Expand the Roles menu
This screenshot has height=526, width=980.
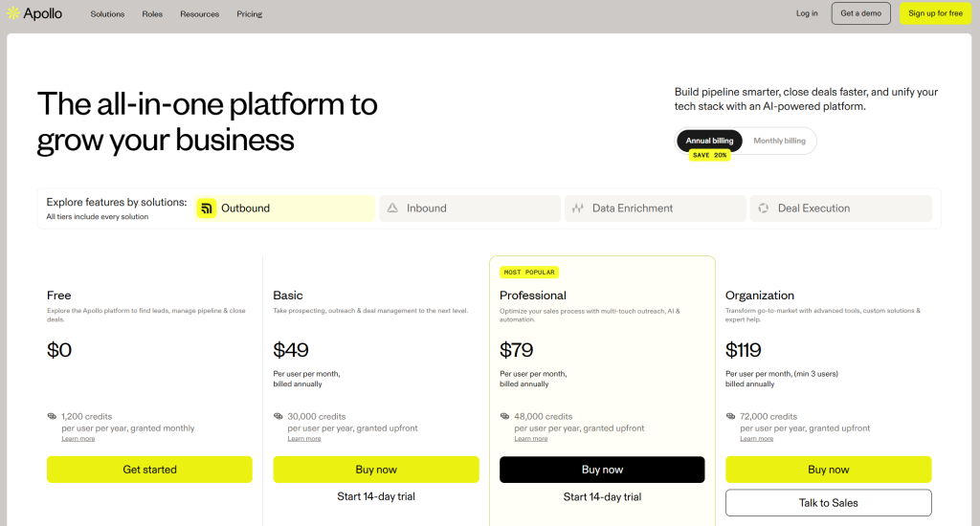152,14
